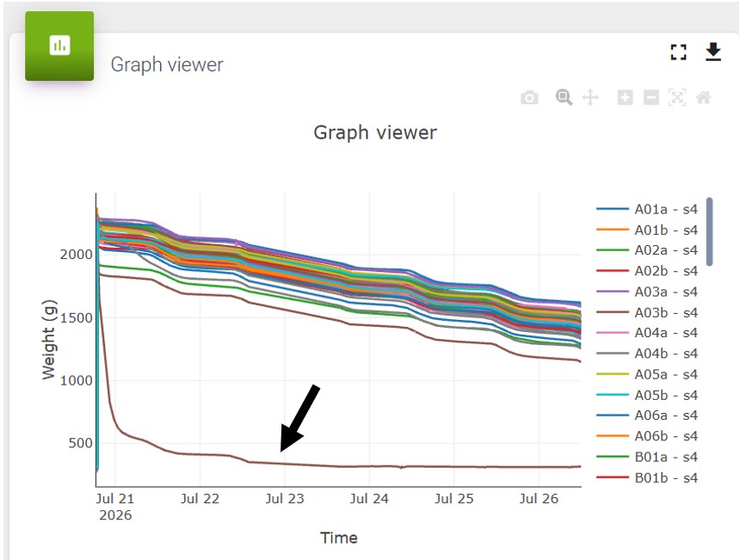Screen dimensions: 740x560
Task: Autoscale the plot axes
Action: coord(677,98)
